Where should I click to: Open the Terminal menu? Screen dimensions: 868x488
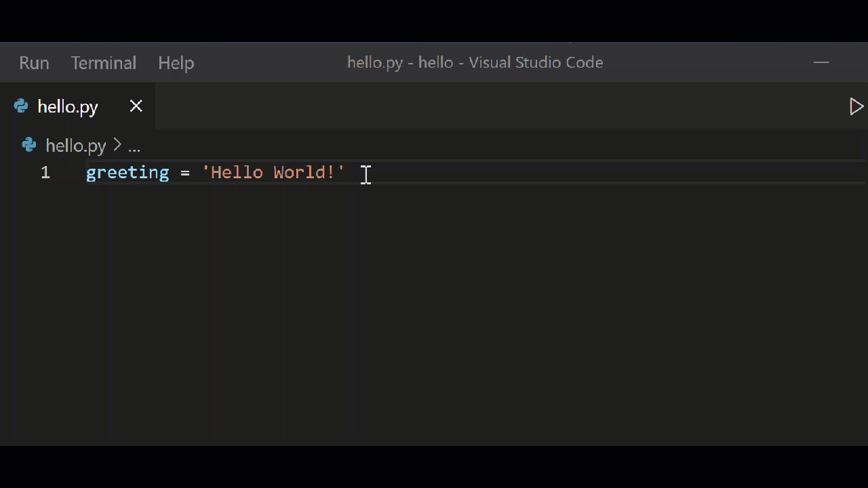[103, 62]
